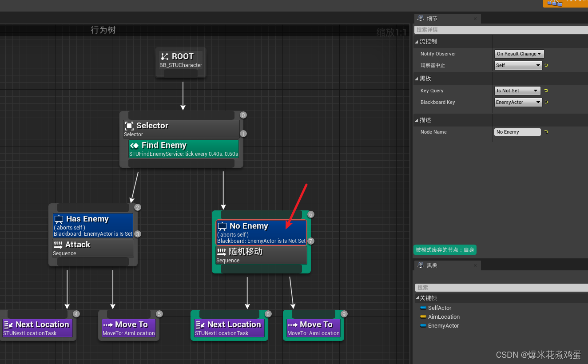
Task: Click the Attack sequence node icon
Action: tap(59, 245)
